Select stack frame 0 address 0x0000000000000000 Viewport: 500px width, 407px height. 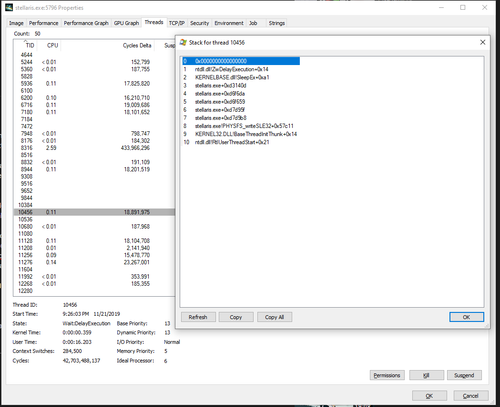point(241,61)
